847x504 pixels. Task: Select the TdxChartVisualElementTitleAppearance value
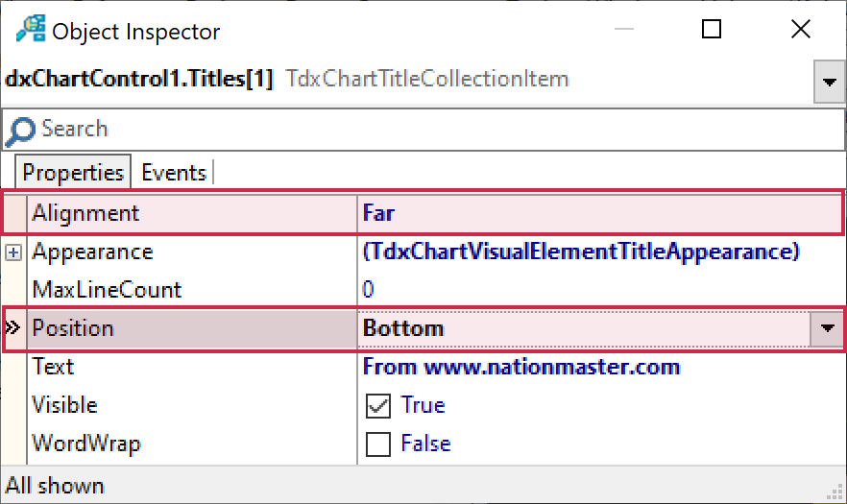click(x=581, y=252)
